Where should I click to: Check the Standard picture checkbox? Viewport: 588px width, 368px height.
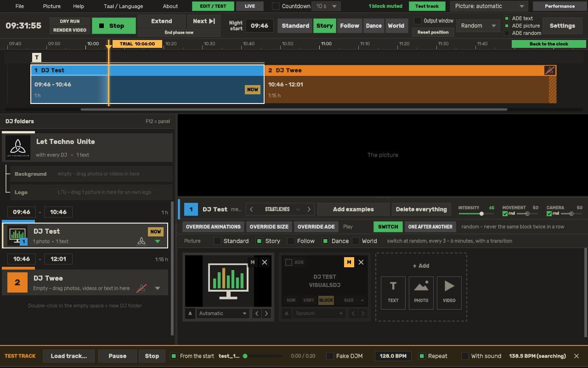218,241
